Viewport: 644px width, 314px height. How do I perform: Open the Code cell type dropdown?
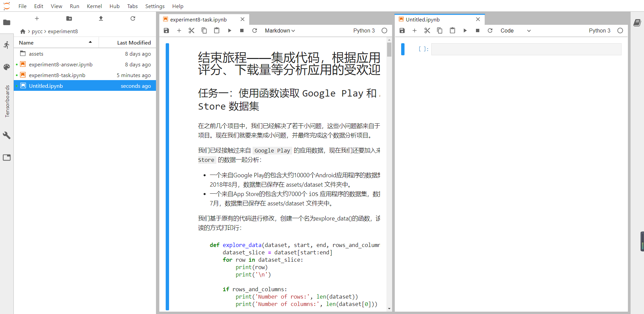(x=516, y=30)
